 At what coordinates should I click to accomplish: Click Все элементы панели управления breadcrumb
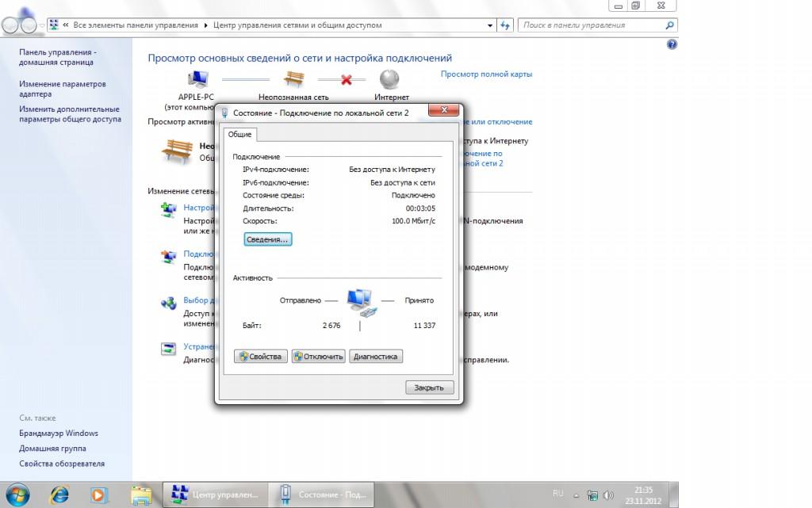(x=136, y=25)
